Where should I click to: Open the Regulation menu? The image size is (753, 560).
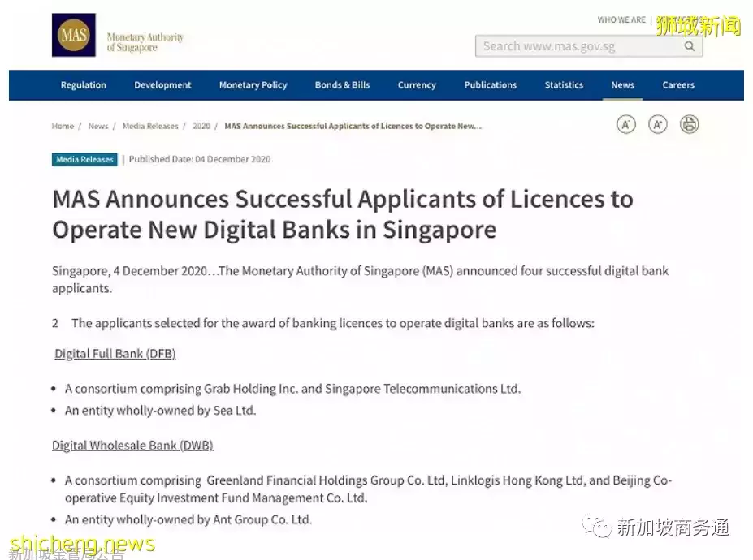[x=83, y=85]
